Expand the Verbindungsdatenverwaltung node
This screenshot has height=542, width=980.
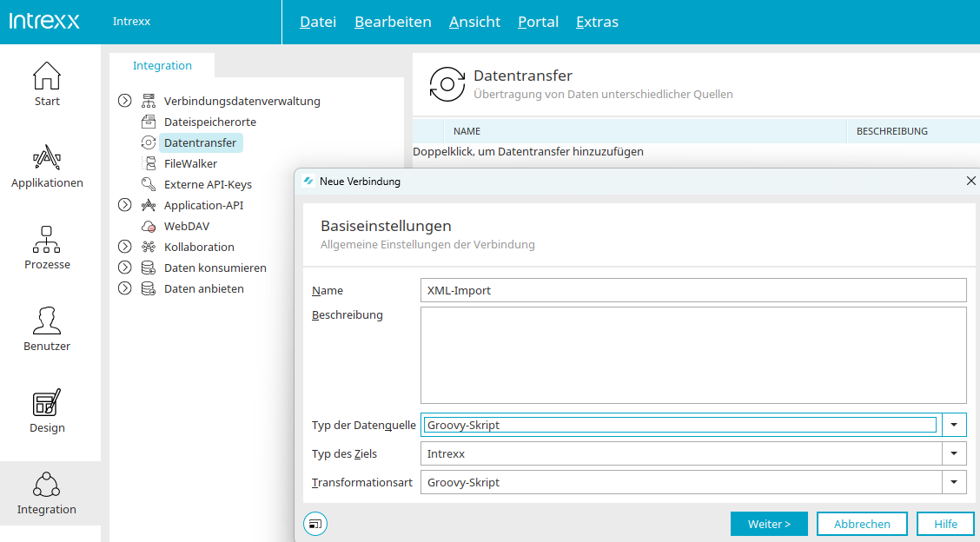coord(125,101)
